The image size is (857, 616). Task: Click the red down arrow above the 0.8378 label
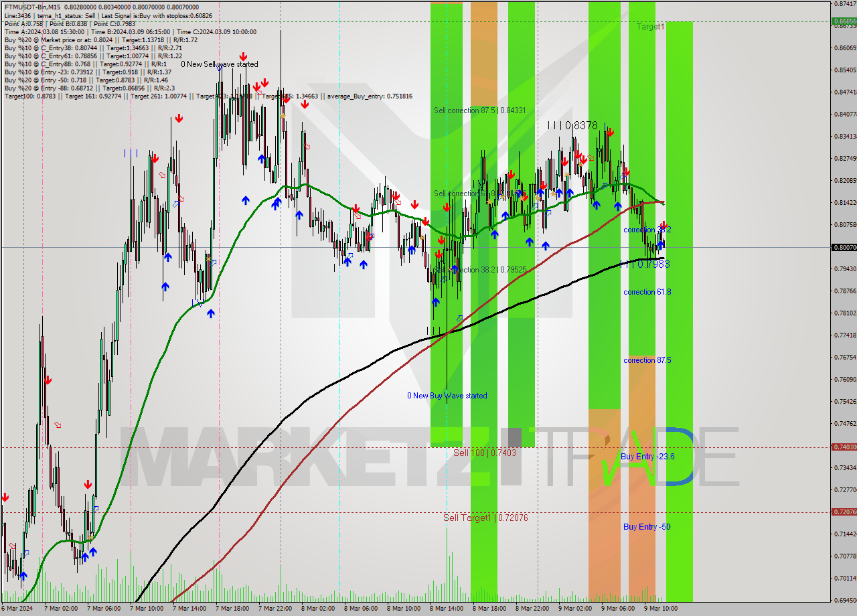coord(609,131)
